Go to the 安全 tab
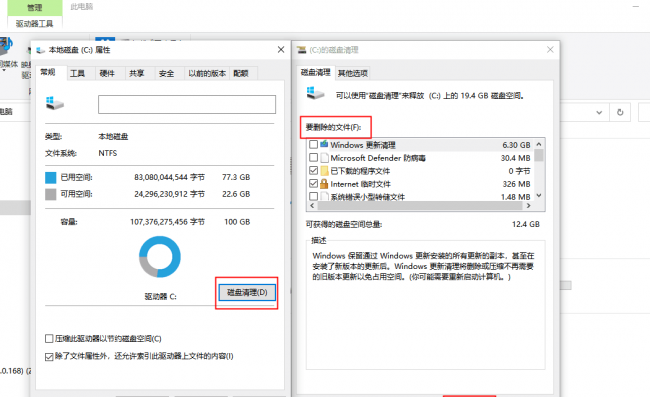The width and height of the screenshot is (650, 397). [x=166, y=73]
